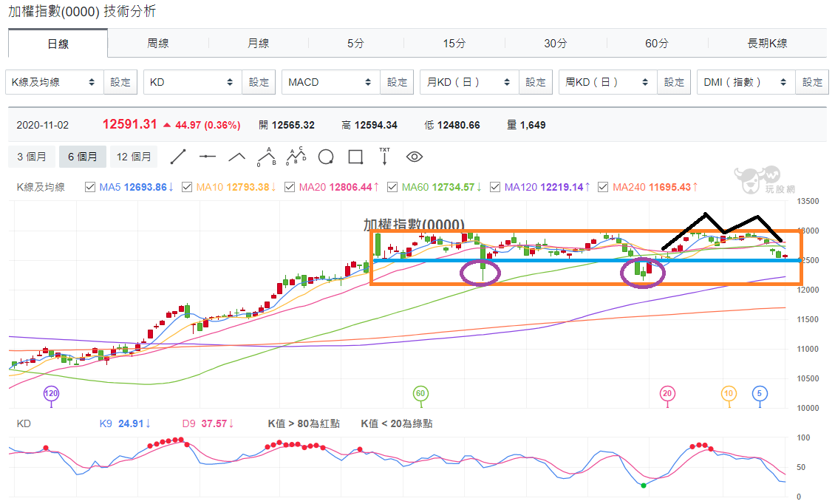Select the 12 個月 time range

coord(134,157)
